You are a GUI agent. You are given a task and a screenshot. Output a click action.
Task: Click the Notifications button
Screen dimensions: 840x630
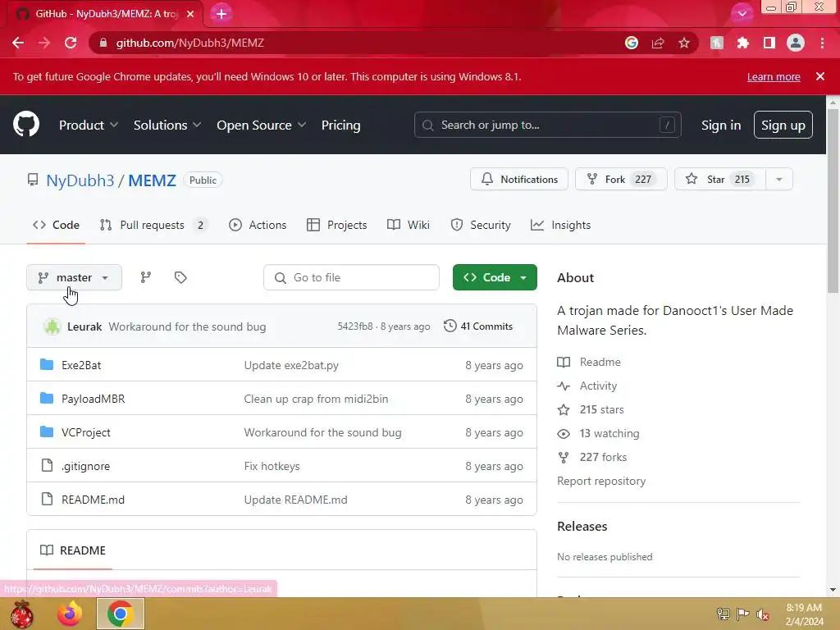[519, 179]
